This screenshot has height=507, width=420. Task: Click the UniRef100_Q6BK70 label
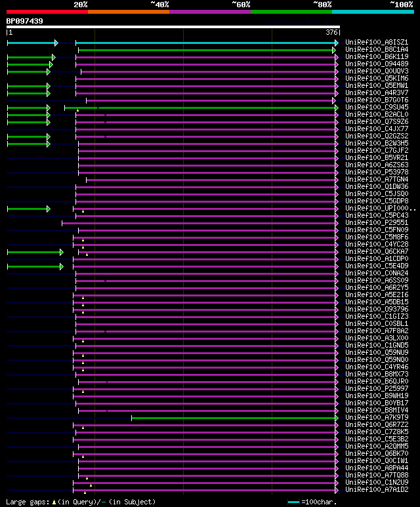pyautogui.click(x=377, y=454)
